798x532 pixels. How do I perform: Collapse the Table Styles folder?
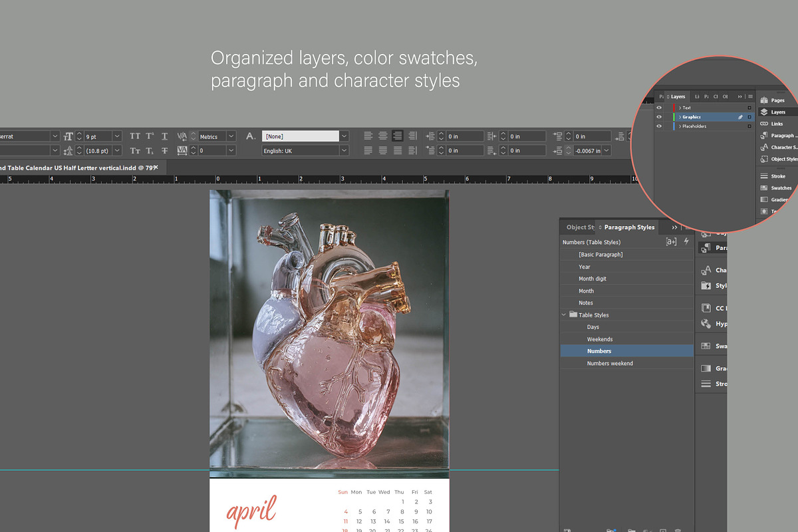click(565, 315)
